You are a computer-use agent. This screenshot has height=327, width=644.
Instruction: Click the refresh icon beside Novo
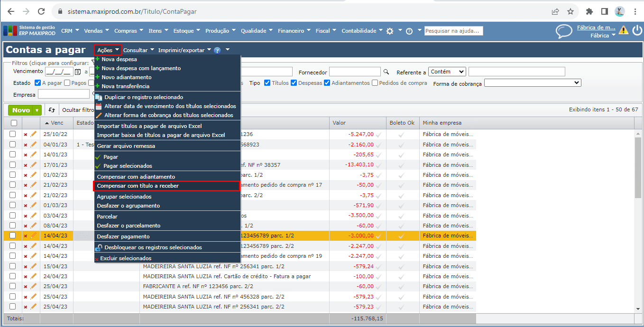(x=52, y=110)
